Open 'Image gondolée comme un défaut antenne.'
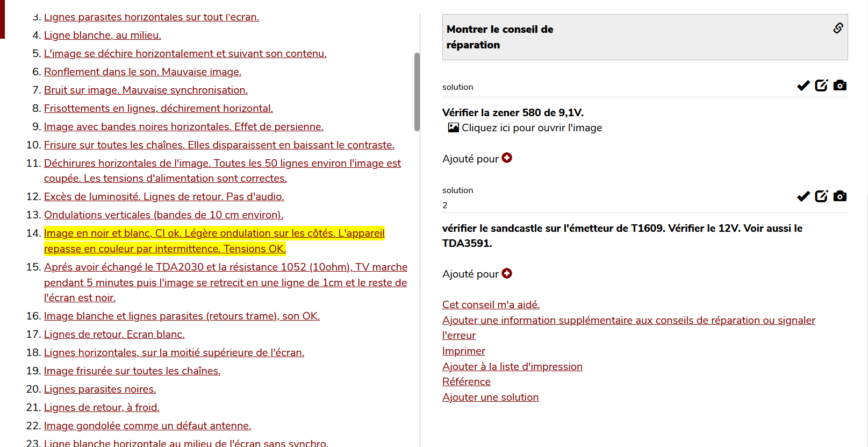Image resolution: width=868 pixels, height=447 pixels. [147, 425]
